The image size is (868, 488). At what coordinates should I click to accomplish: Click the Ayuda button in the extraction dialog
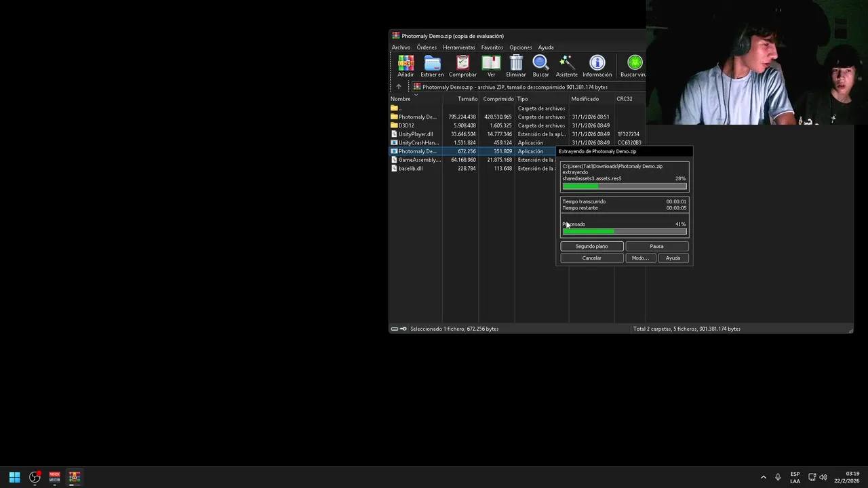point(673,258)
